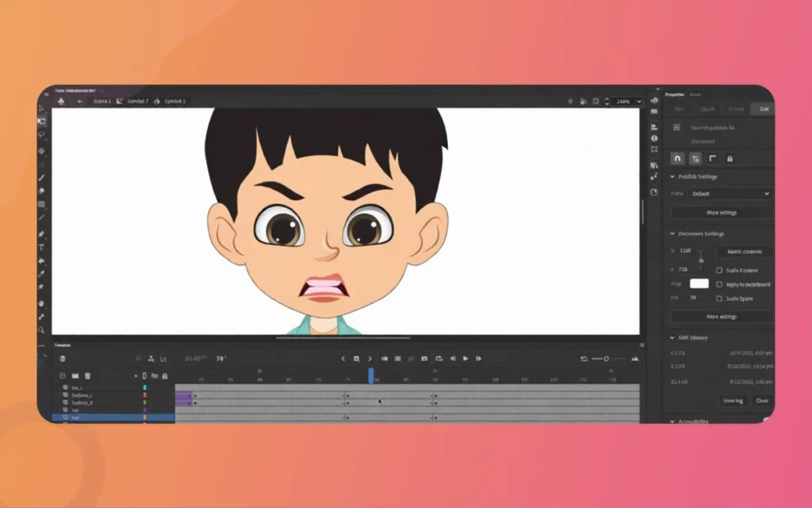The height and width of the screenshot is (508, 812).
Task: Toggle Onion Skin in the timeline controls
Action: click(x=385, y=359)
